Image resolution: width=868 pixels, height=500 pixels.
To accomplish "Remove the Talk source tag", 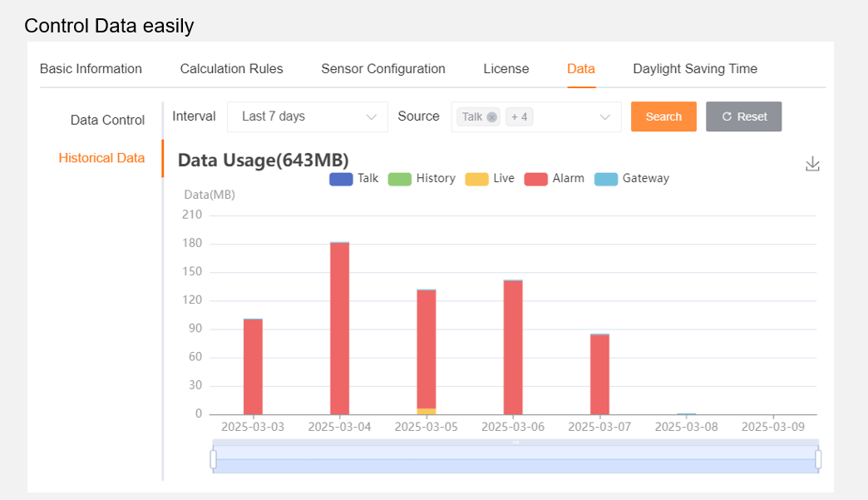I will 491,117.
